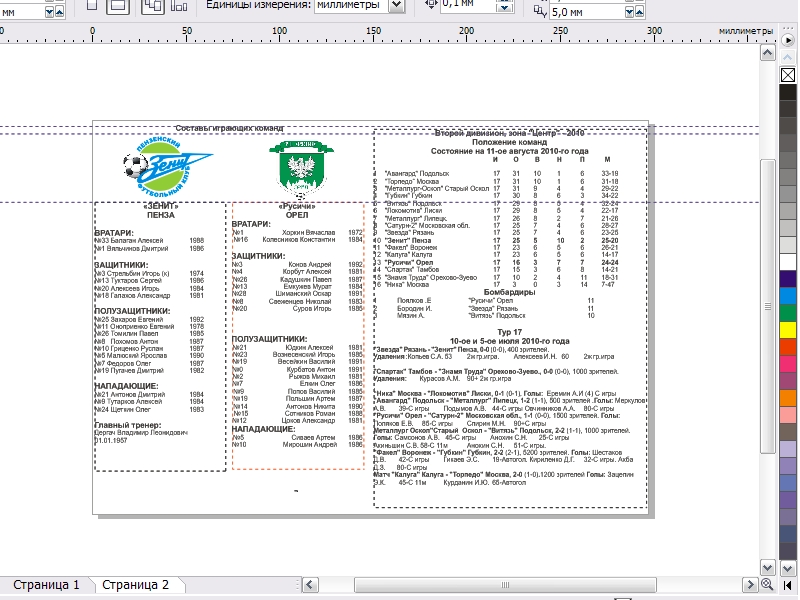The image size is (800, 600).
Task: Click the horizontal scrollbar thumb
Action: (x=505, y=585)
